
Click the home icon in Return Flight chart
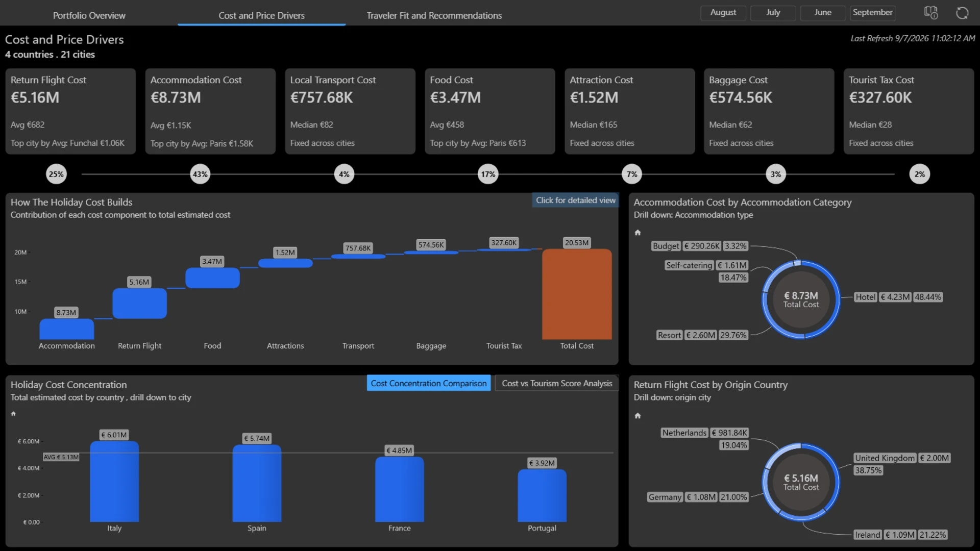638,416
